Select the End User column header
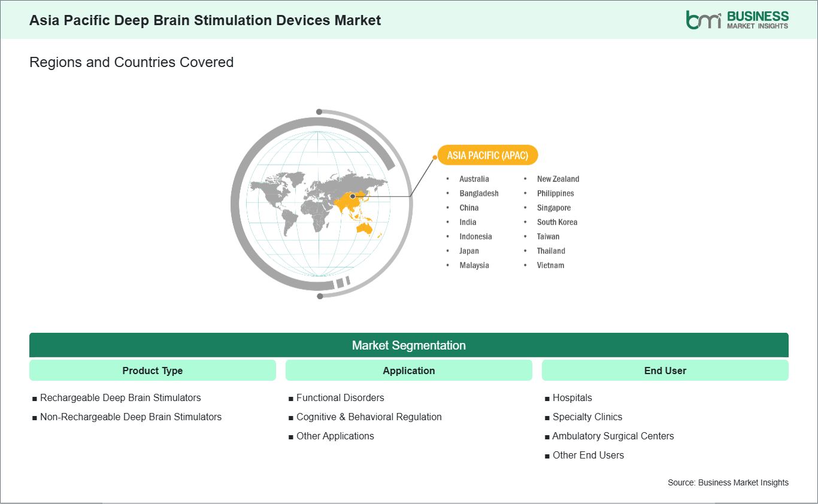 point(665,371)
